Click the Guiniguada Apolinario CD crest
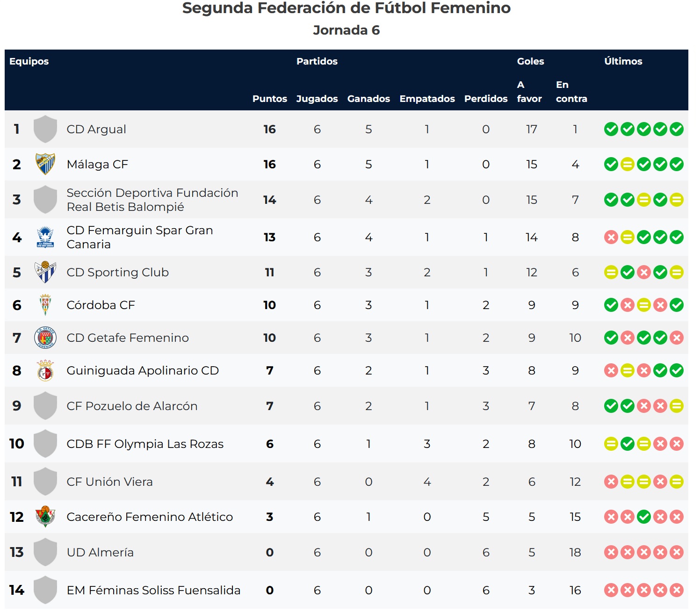Viewport: 700px width, 613px height. tap(45, 370)
